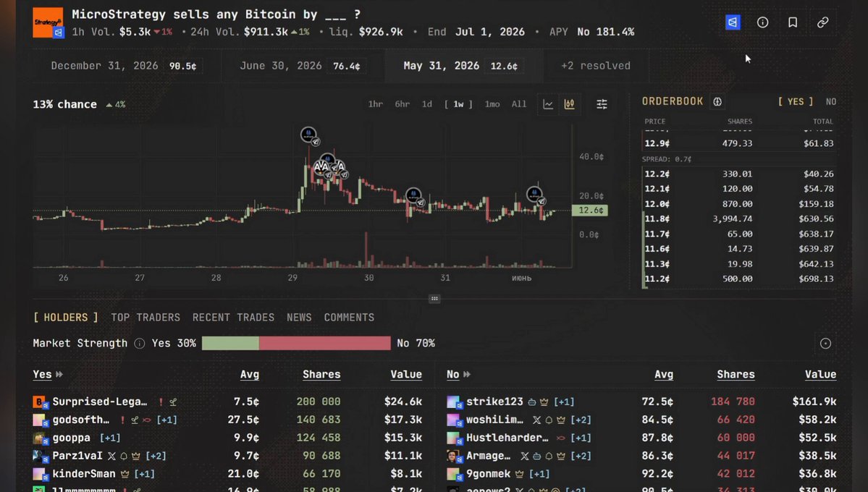868x492 pixels.
Task: Click the bell icon next to Parz1vaI
Action: [x=124, y=456]
